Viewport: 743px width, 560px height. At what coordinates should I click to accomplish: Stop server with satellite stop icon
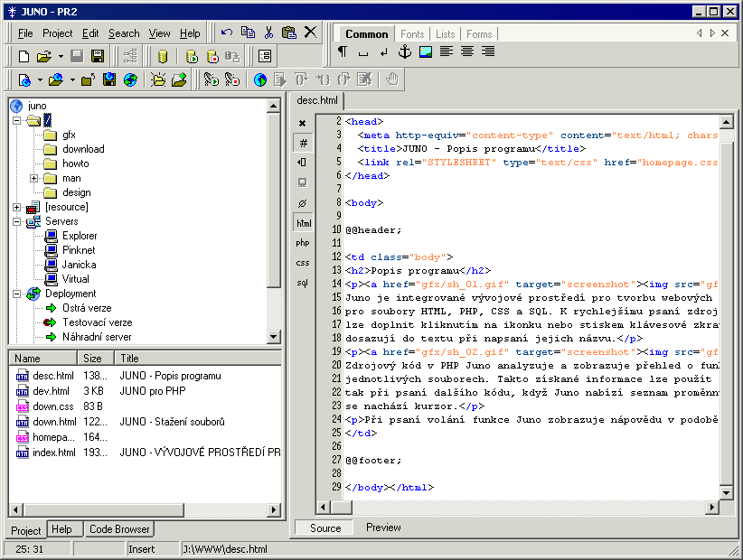point(232,79)
